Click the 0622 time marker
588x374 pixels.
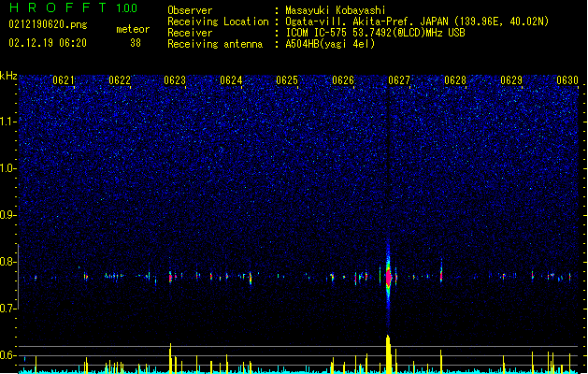120,80
